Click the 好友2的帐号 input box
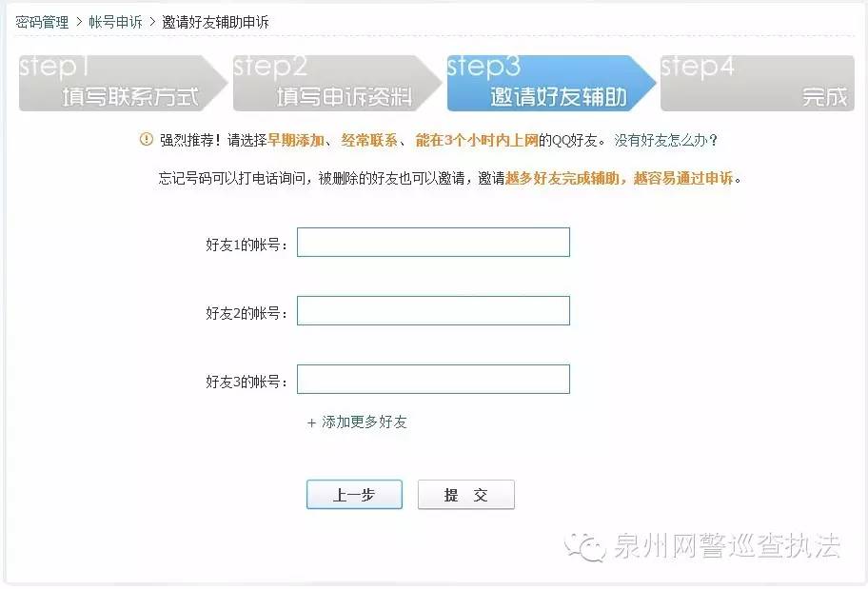Screen dimensions: 868x589 (433, 310)
